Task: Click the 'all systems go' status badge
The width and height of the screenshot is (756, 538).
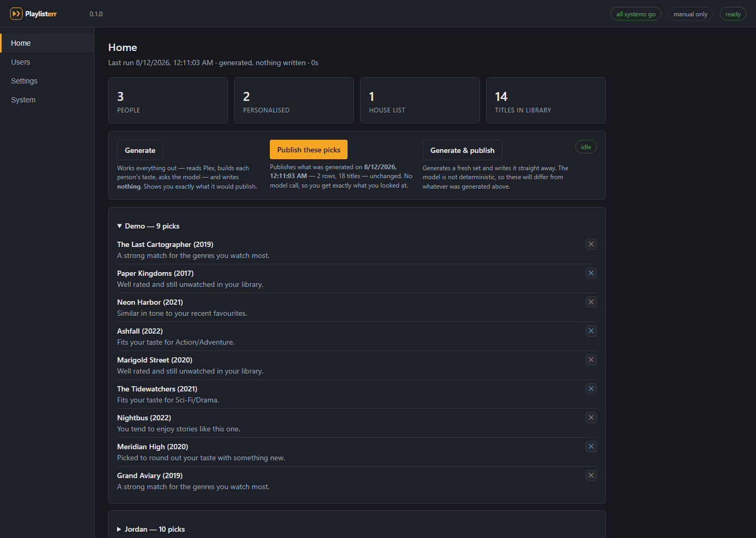Action: pos(636,14)
